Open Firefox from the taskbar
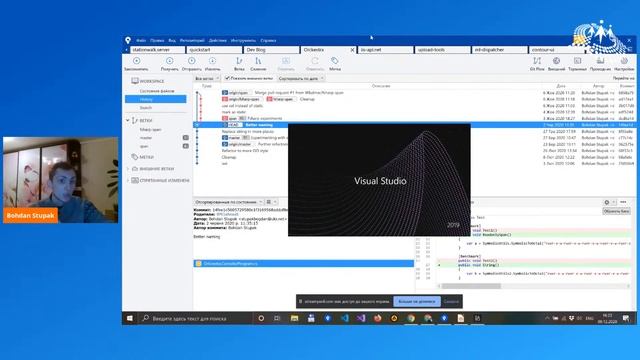Viewport: 640px width, 360px height. click(378, 318)
